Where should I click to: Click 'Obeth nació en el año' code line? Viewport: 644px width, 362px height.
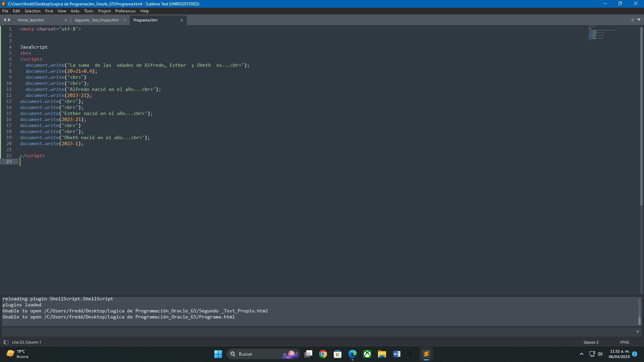point(85,138)
